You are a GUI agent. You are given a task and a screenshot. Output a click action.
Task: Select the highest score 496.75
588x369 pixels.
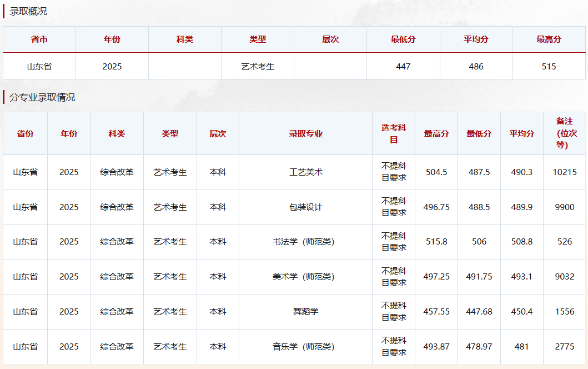point(436,207)
